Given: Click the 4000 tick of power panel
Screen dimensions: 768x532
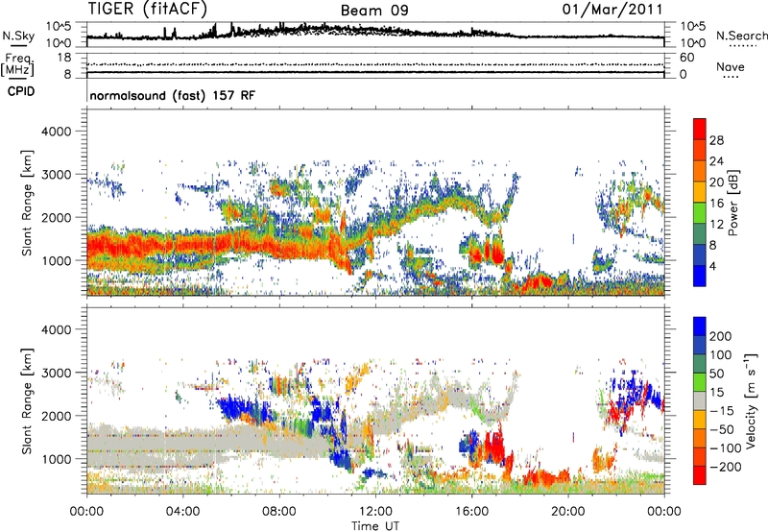Looking at the screenshot, I should click(x=56, y=132).
